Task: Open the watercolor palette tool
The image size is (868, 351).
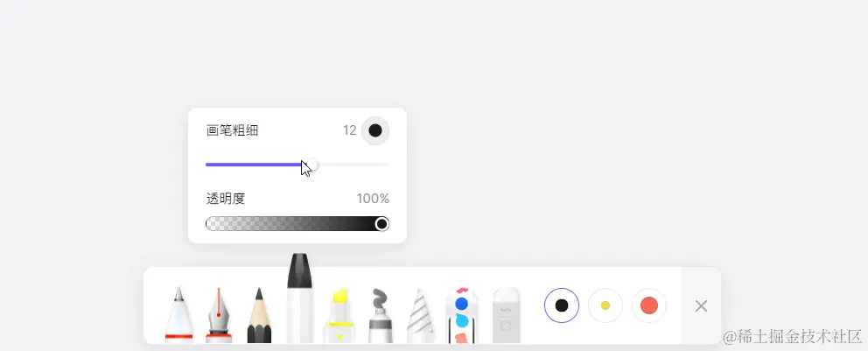Action: pyautogui.click(x=461, y=314)
